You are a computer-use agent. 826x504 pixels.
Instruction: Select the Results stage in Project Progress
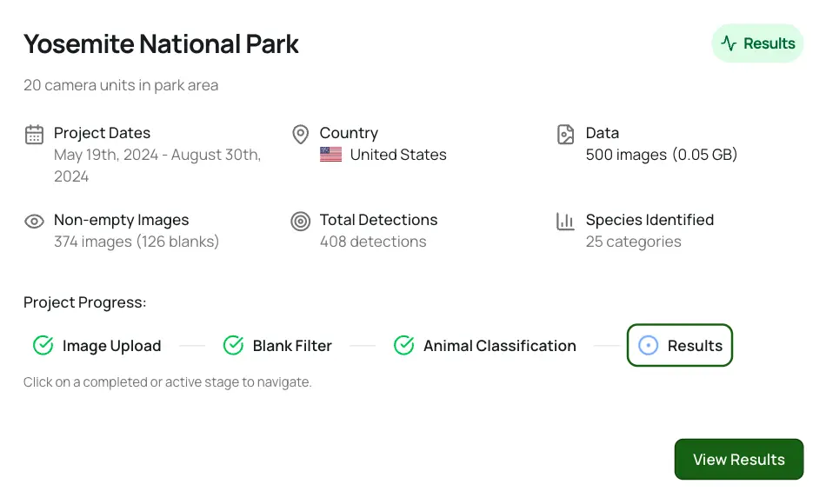680,345
